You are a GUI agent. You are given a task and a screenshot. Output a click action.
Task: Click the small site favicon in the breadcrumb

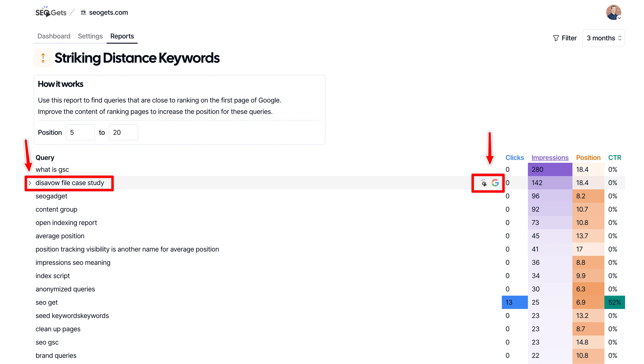[x=83, y=12]
